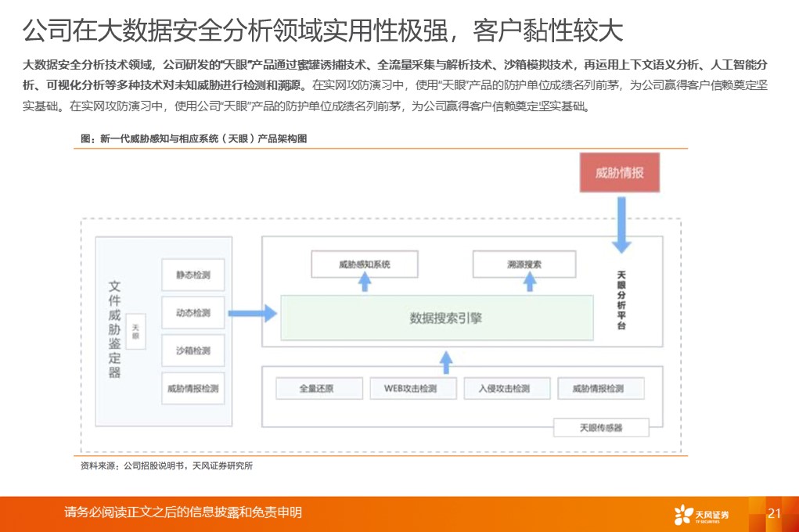The image size is (799, 532).
Task: Click the blue up arrow below 威胁感知系统
Action: coord(365,285)
